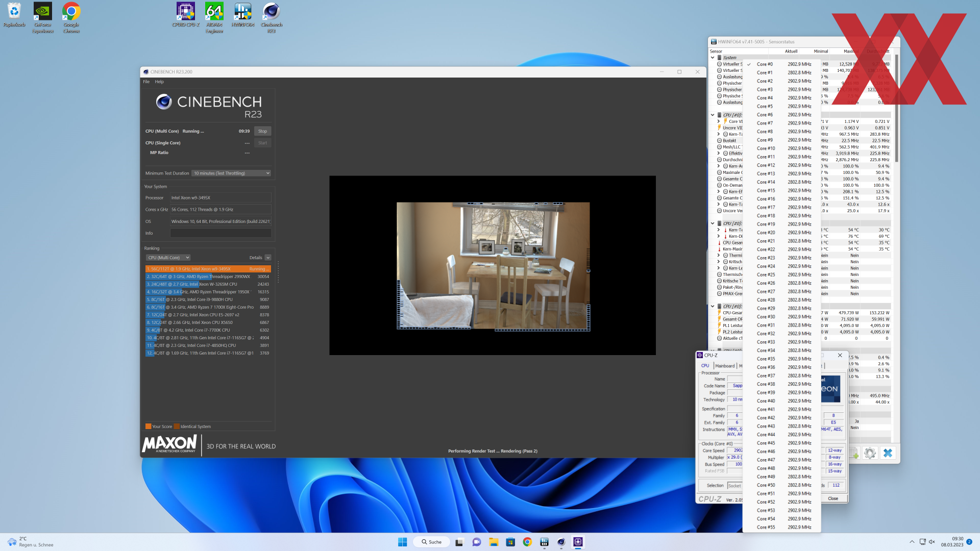980x551 pixels.
Task: Expand the Core VID row in HWiNFO
Action: point(719,121)
